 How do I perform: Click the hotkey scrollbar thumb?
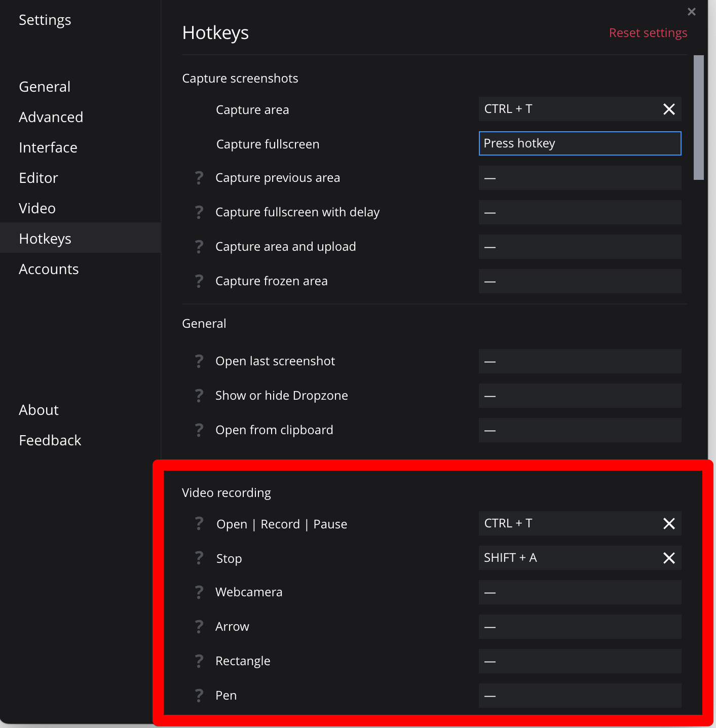tap(699, 118)
